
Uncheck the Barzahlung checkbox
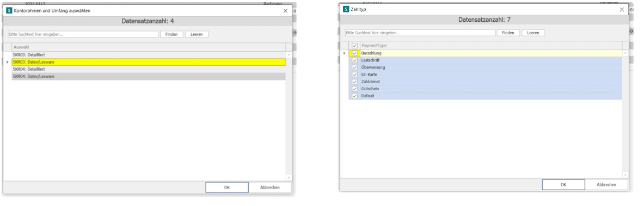(355, 53)
